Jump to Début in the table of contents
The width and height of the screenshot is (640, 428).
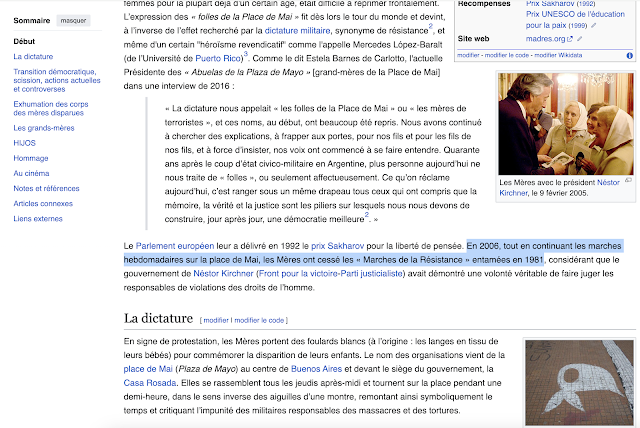tap(24, 41)
